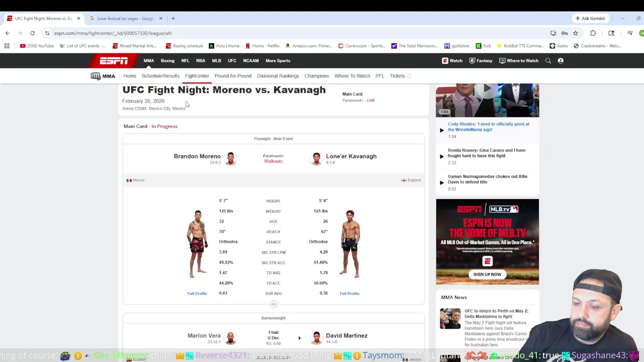The width and height of the screenshot is (644, 362).
Task: Bookmark this page with the star icon
Action: [576, 33]
